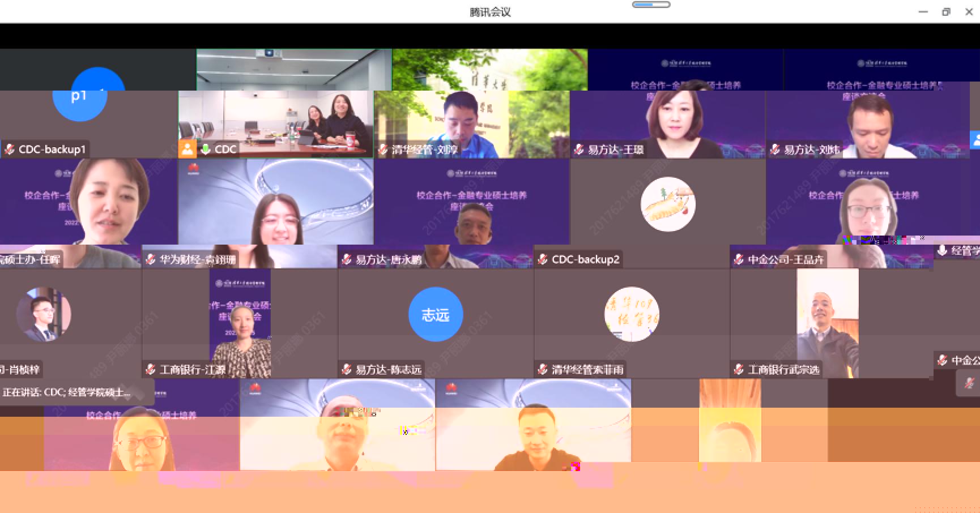Click the name label CDC-backup2
Viewport: 980px width, 513px height.
[586, 259]
